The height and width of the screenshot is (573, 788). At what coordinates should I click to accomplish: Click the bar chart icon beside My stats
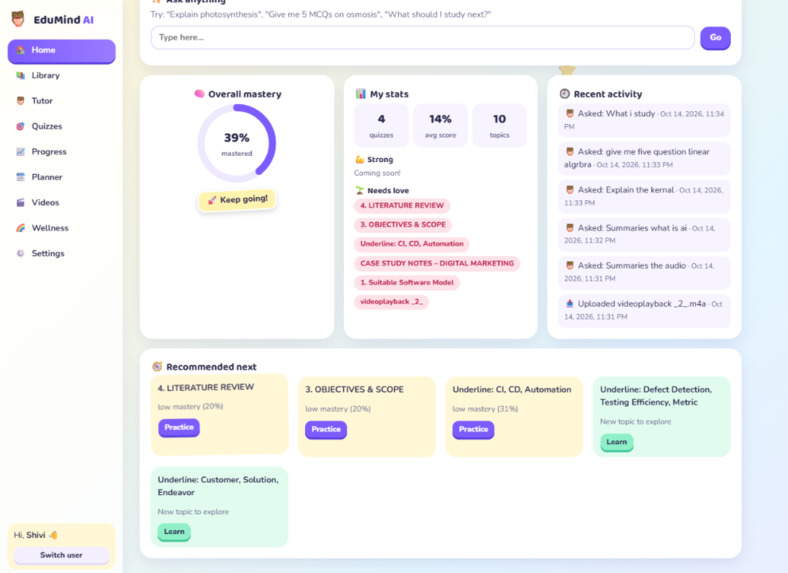click(361, 93)
